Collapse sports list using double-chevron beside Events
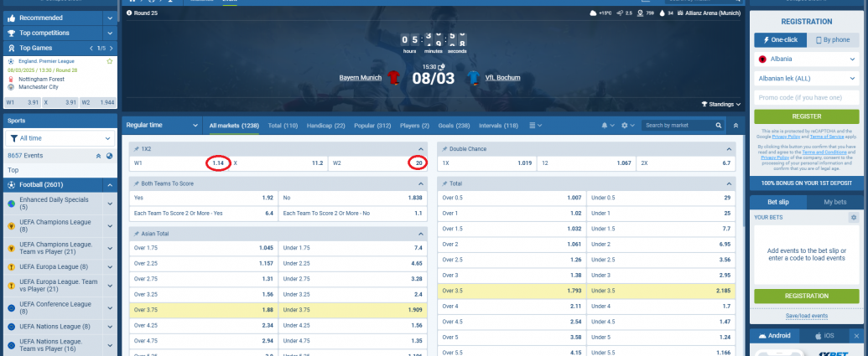868x356 pixels. [x=98, y=156]
